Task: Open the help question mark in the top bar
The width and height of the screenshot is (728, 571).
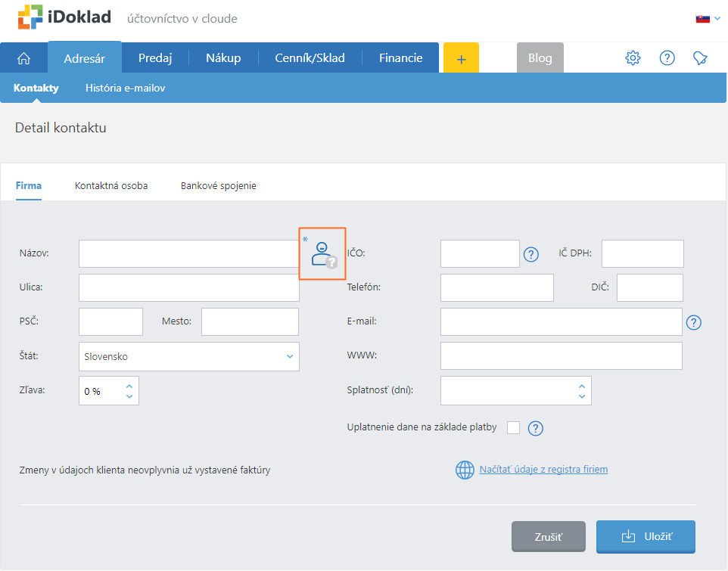Action: (667, 58)
